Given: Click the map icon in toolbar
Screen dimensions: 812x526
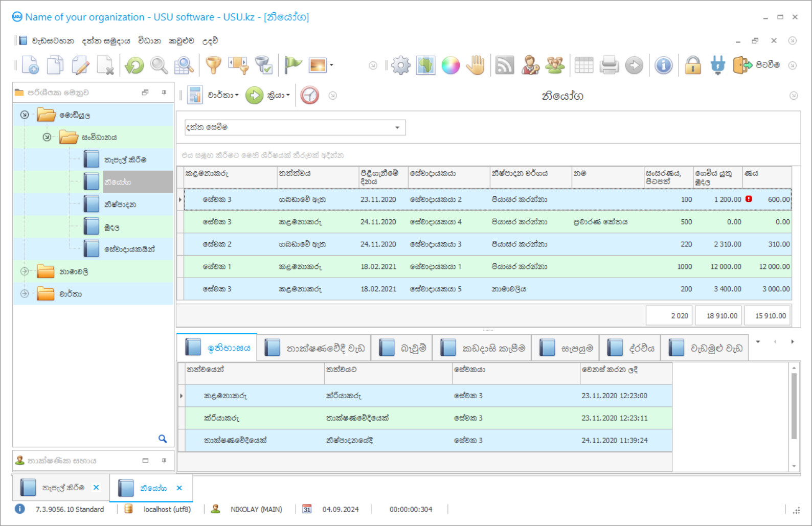Looking at the screenshot, I should (x=425, y=65).
